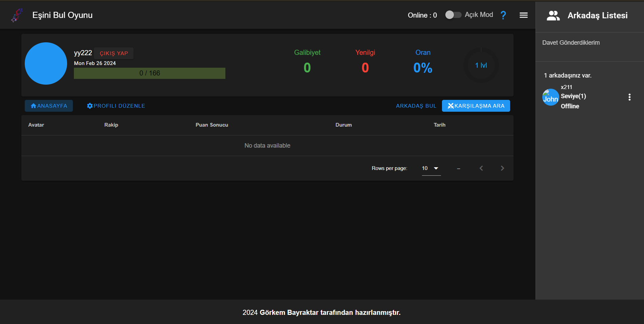Click the Galibiyet win count
644x324 pixels.
click(x=307, y=68)
